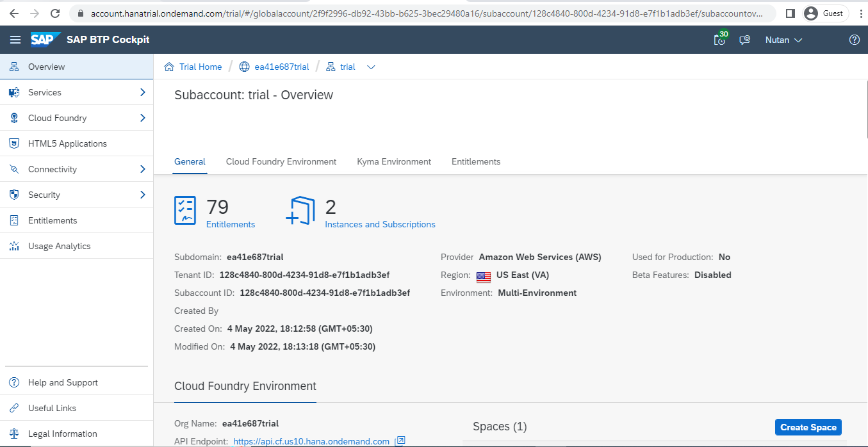This screenshot has width=868, height=447.
Task: Click the Tenant ID value
Action: [305, 275]
